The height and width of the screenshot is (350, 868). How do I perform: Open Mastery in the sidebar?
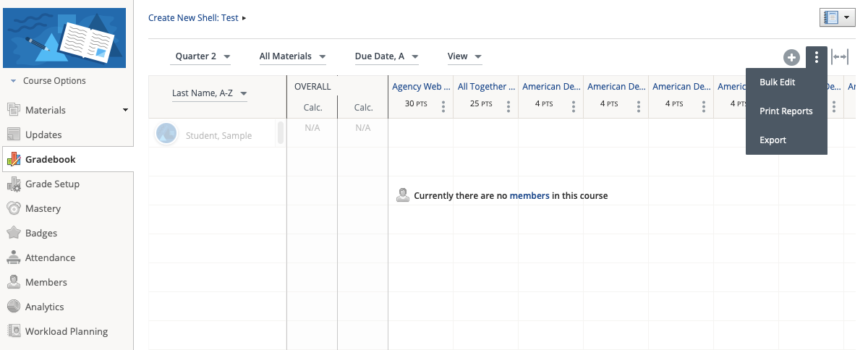(43, 208)
